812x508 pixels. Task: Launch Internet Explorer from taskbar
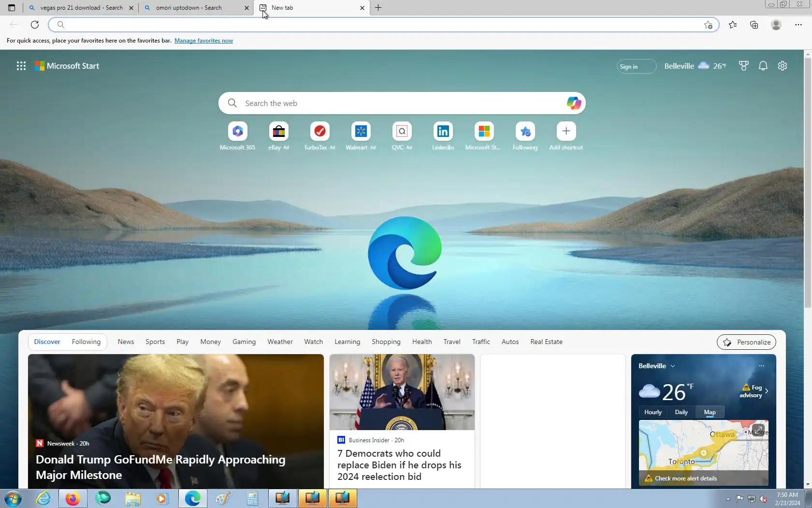[43, 498]
